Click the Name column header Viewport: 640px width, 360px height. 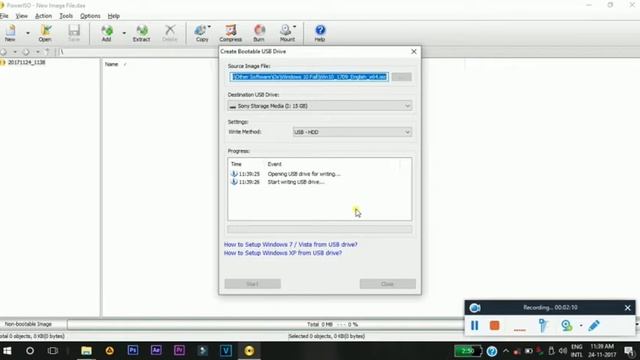pyautogui.click(x=111, y=64)
